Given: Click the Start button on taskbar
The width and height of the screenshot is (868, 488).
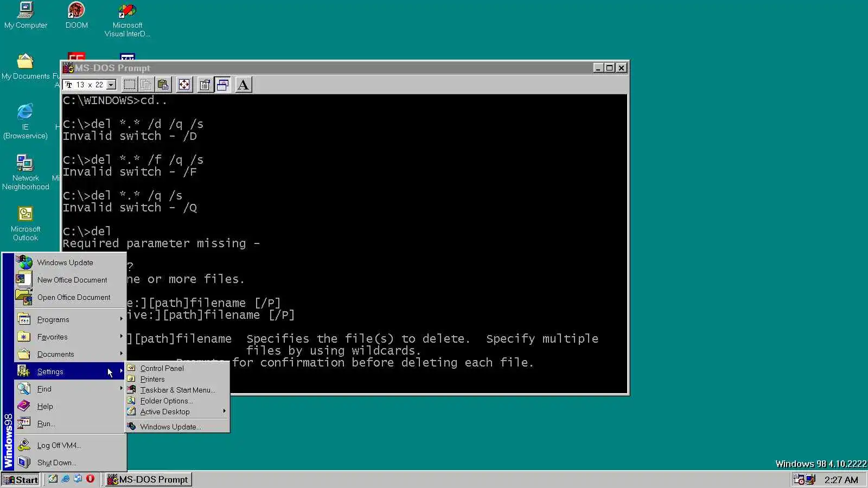Looking at the screenshot, I should pyautogui.click(x=21, y=480).
